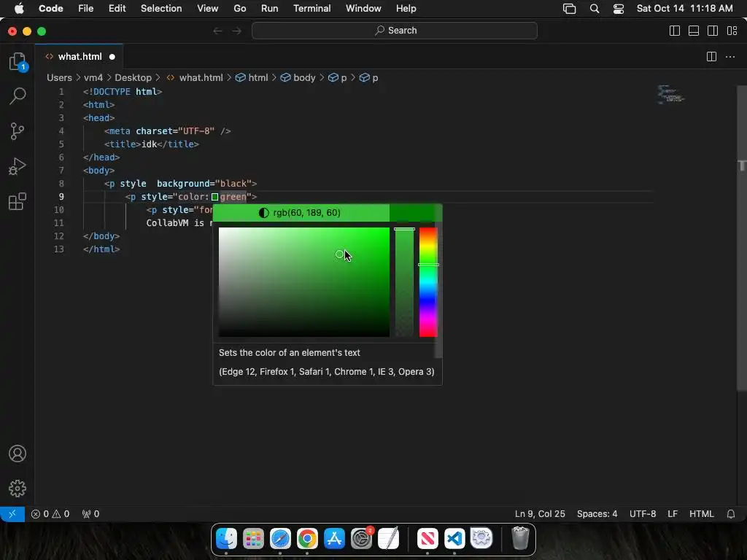Open macOS Control Center in menu bar
Image resolution: width=747 pixels, height=560 pixels.
pyautogui.click(x=619, y=9)
